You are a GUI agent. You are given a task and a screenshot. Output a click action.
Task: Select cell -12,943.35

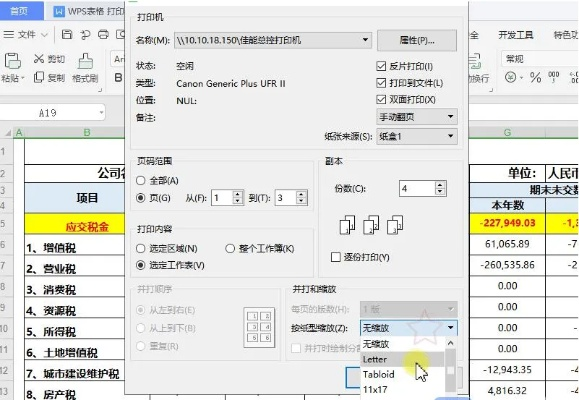point(507,370)
